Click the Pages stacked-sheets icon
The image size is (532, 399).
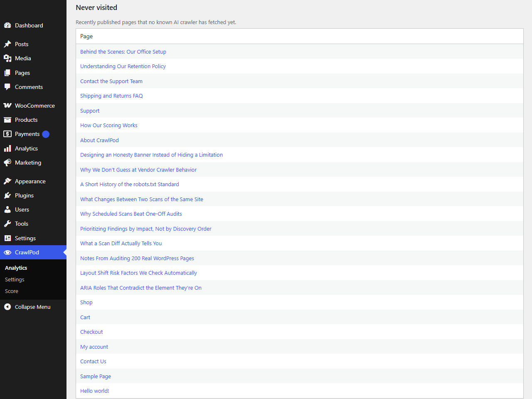pos(7,73)
